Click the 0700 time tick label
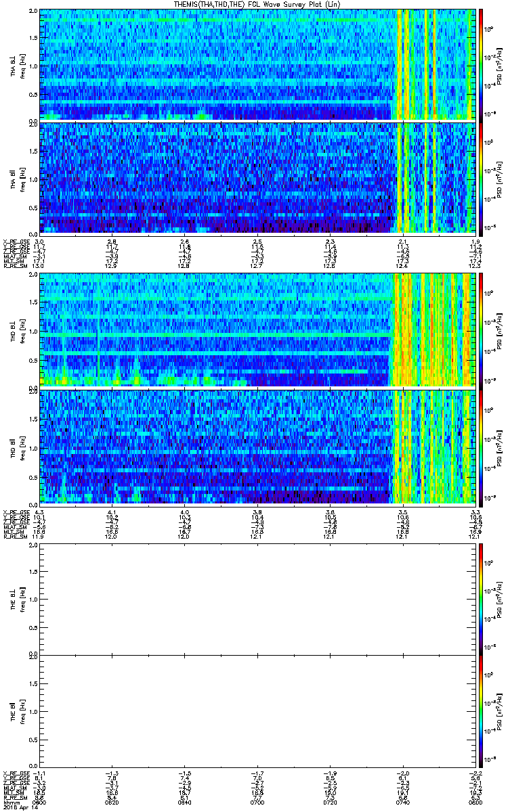Viewport: 508px width, 812px height. (x=257, y=802)
